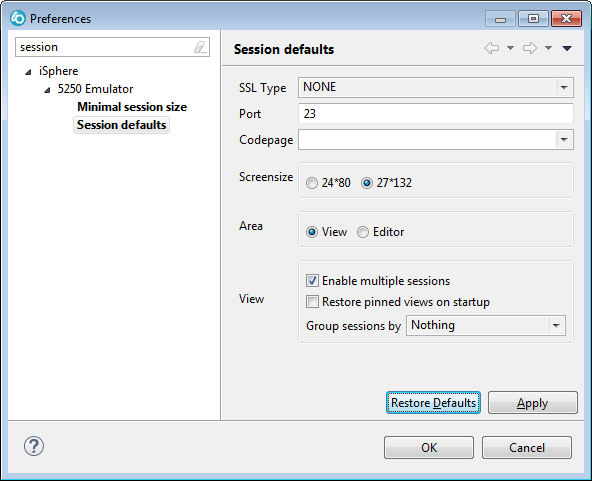
Task: Click the Preferences window app icon
Action: [x=18, y=18]
